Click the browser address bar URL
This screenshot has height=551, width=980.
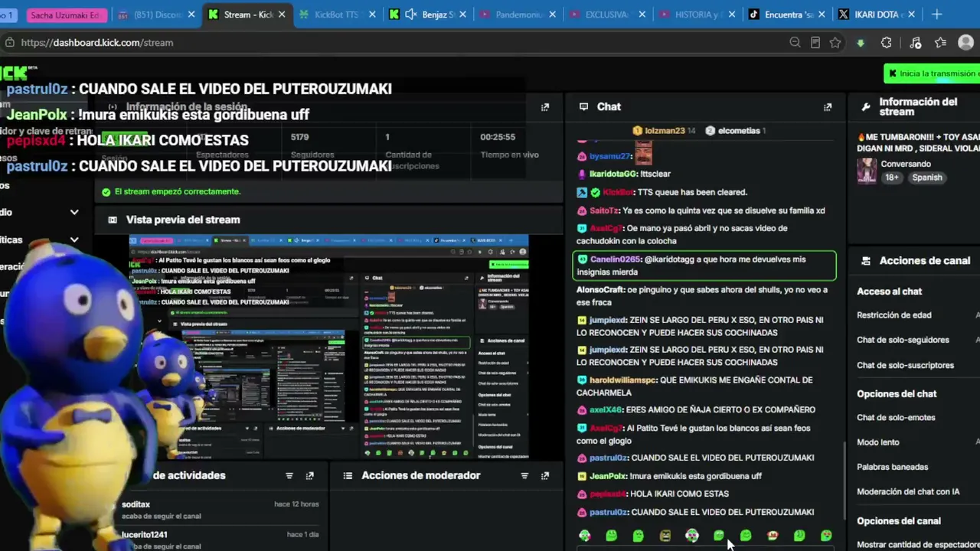[x=97, y=43]
